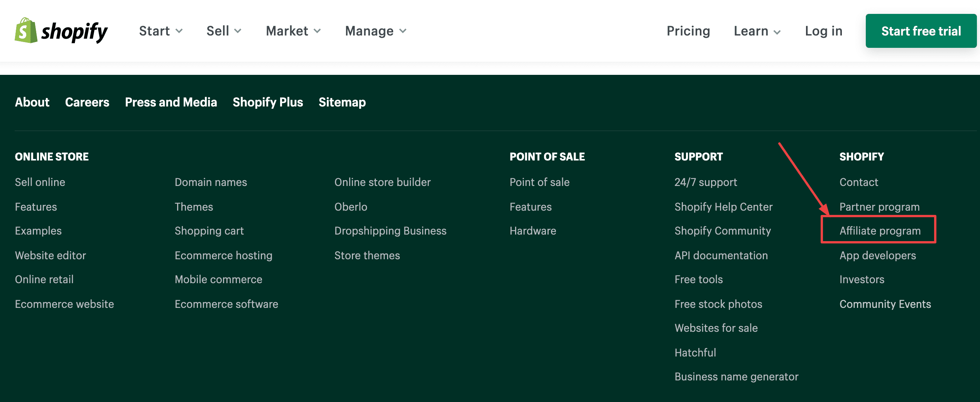The width and height of the screenshot is (980, 402).
Task: Click Sell online link
Action: click(x=40, y=182)
